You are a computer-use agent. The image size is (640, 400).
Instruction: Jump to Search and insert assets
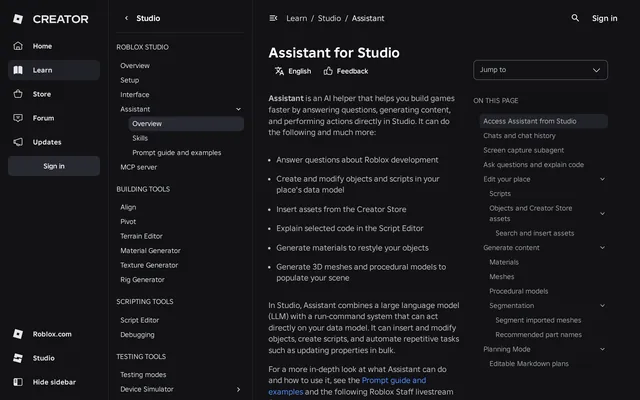[535, 233]
